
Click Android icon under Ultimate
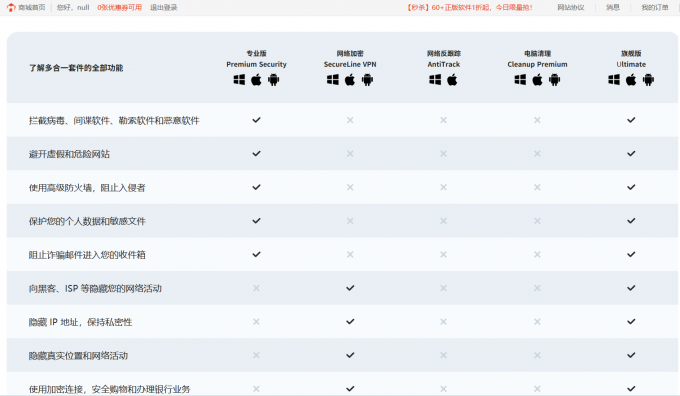[x=648, y=80]
